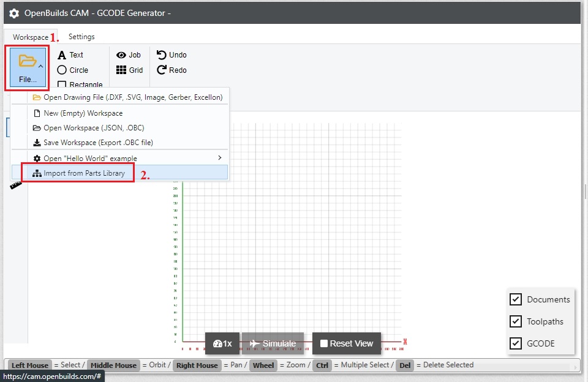Screen dimensions: 588x382
Task: Click the OpenBuilds CAM title text
Action: [97, 13]
